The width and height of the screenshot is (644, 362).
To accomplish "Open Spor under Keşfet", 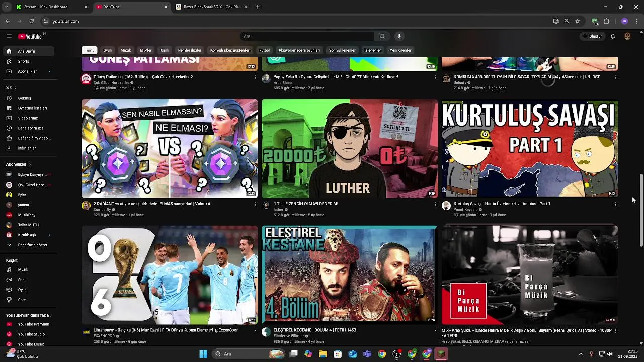I will 29,300.
